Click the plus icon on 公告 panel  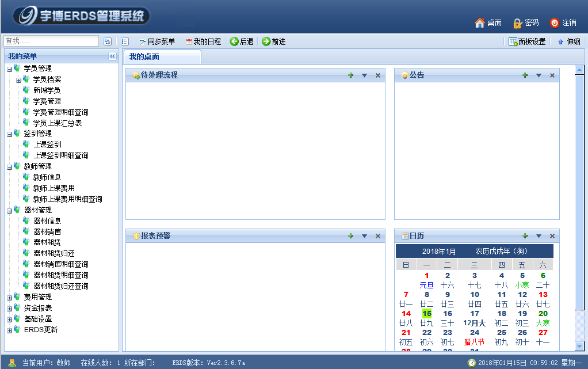pyautogui.click(x=525, y=75)
